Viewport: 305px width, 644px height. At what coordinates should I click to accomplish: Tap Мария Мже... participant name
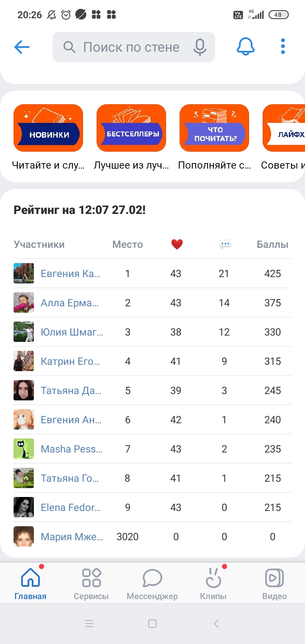point(72,537)
